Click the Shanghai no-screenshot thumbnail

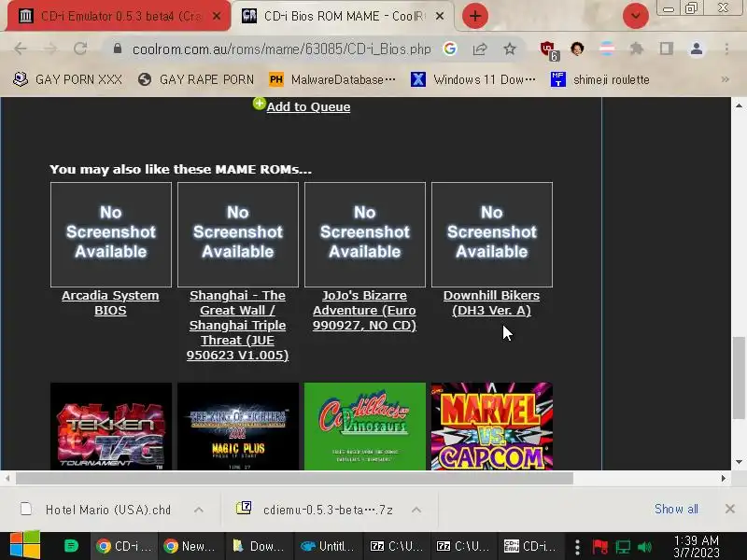[238, 234]
